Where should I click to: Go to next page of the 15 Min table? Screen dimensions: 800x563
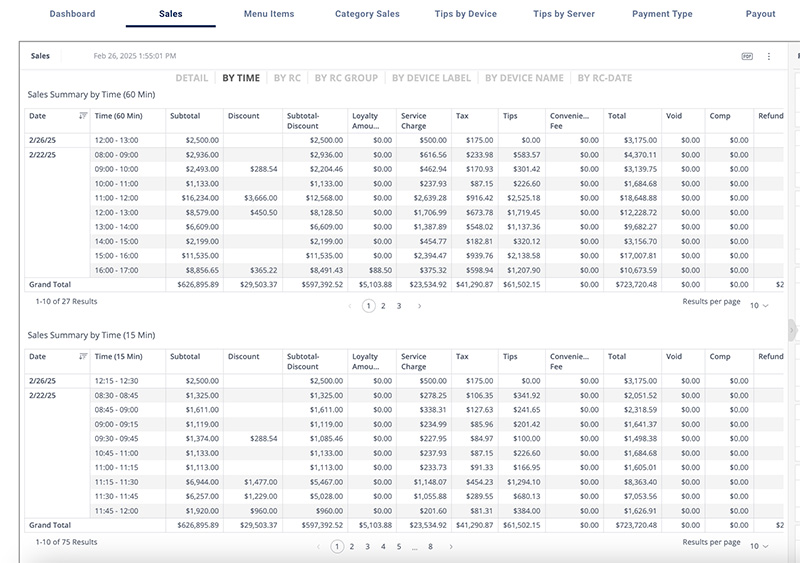point(451,547)
